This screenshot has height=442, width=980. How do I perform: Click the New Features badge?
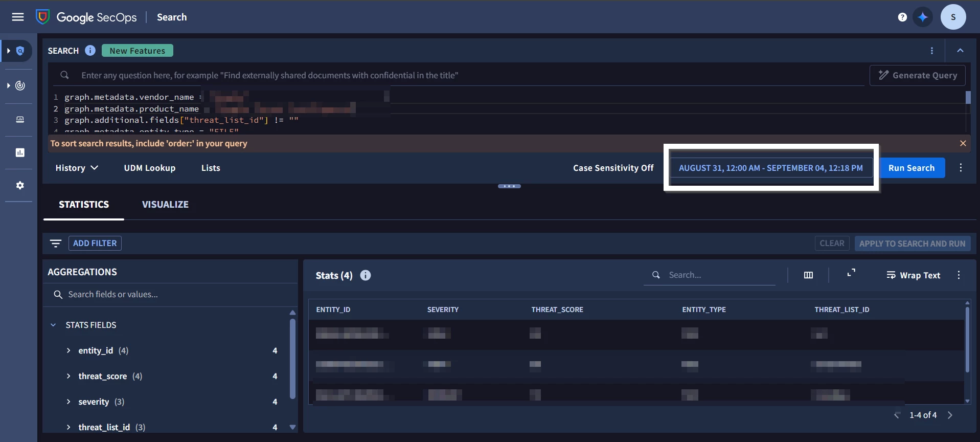pyautogui.click(x=138, y=51)
